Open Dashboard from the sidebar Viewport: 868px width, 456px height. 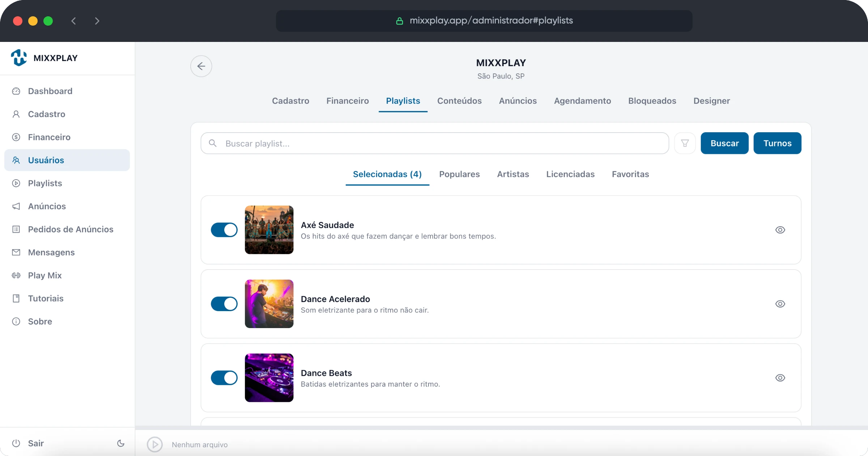(x=67, y=91)
